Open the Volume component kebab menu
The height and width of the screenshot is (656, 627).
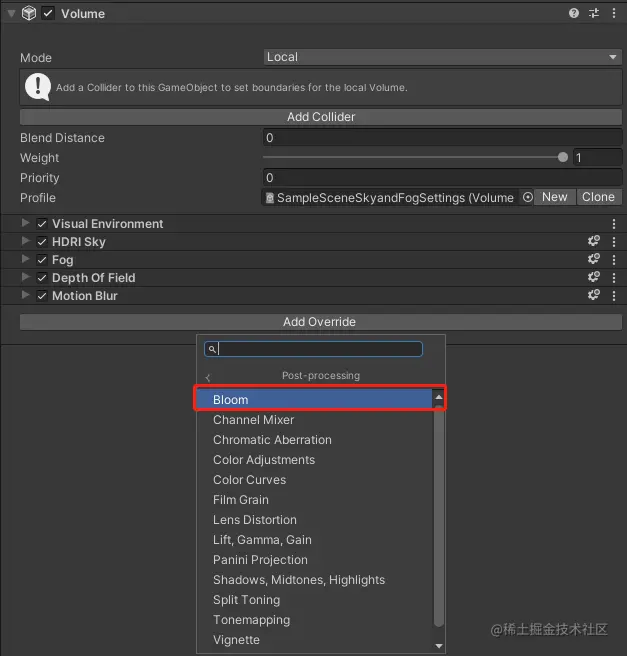[614, 14]
